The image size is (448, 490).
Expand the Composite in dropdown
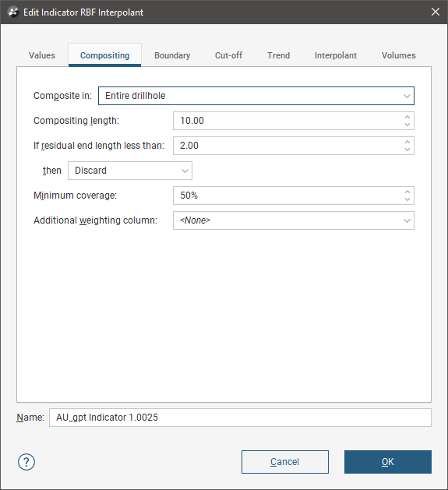(256, 96)
